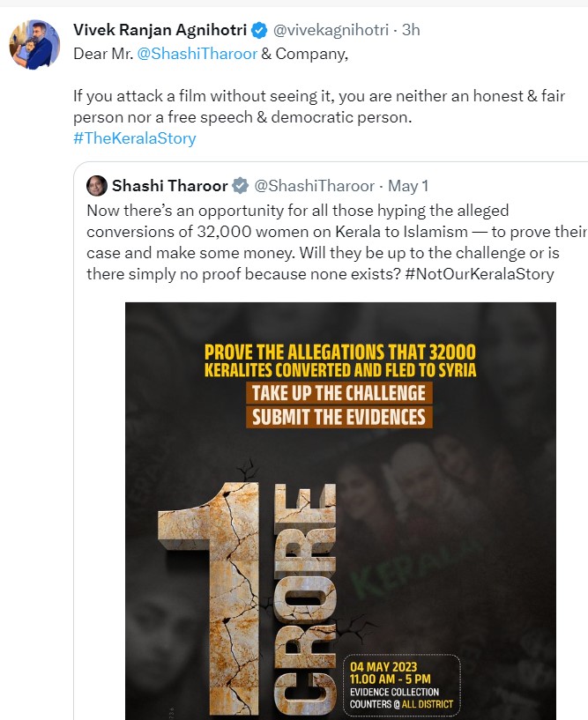The width and height of the screenshot is (588, 720).
Task: Open the #TheKeralaStory hashtag
Action: coord(135,138)
